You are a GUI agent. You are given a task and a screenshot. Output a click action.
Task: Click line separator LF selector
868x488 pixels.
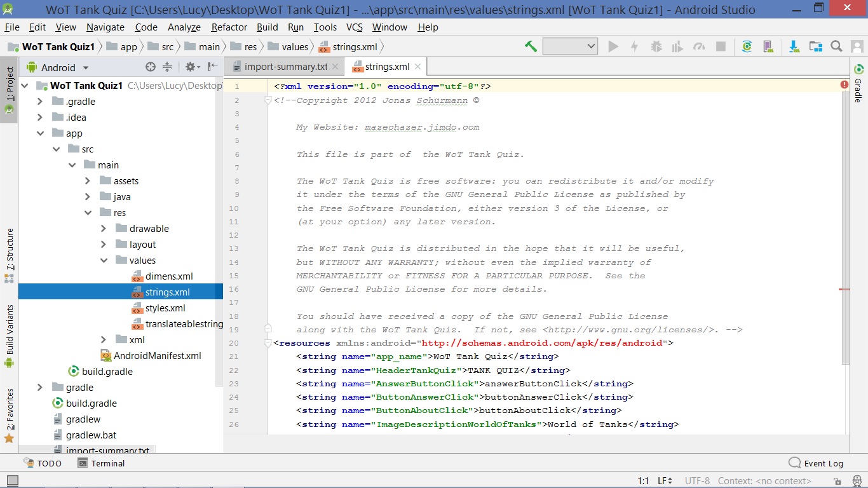[665, 481]
